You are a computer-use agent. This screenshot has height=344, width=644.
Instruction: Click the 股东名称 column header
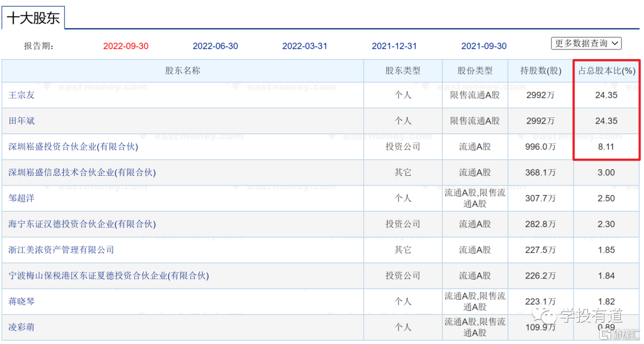pos(183,70)
